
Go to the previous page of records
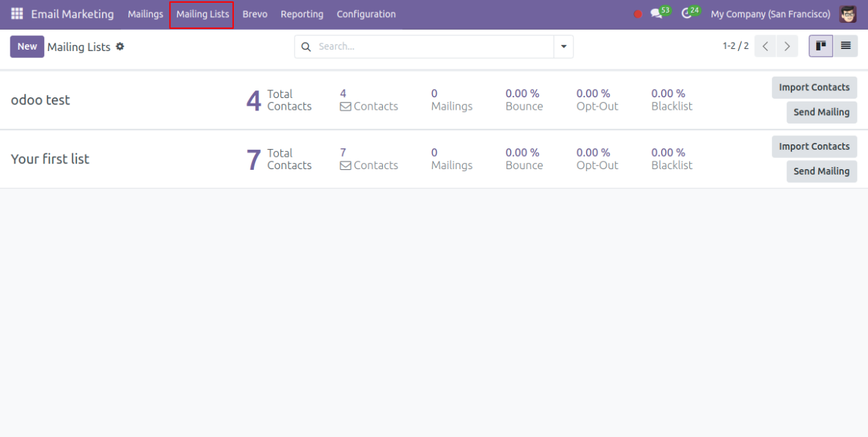click(x=765, y=46)
